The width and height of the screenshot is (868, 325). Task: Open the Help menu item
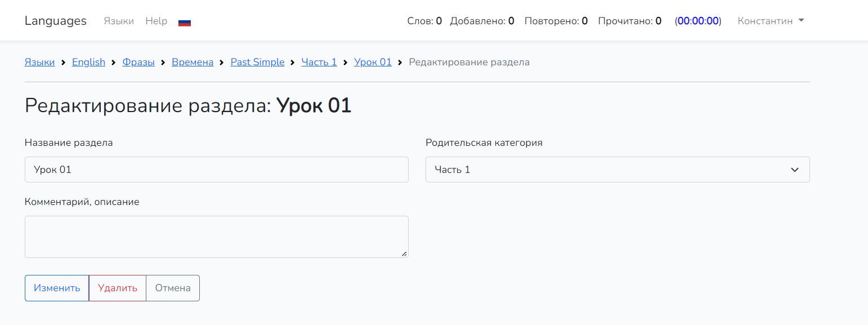coord(156,21)
